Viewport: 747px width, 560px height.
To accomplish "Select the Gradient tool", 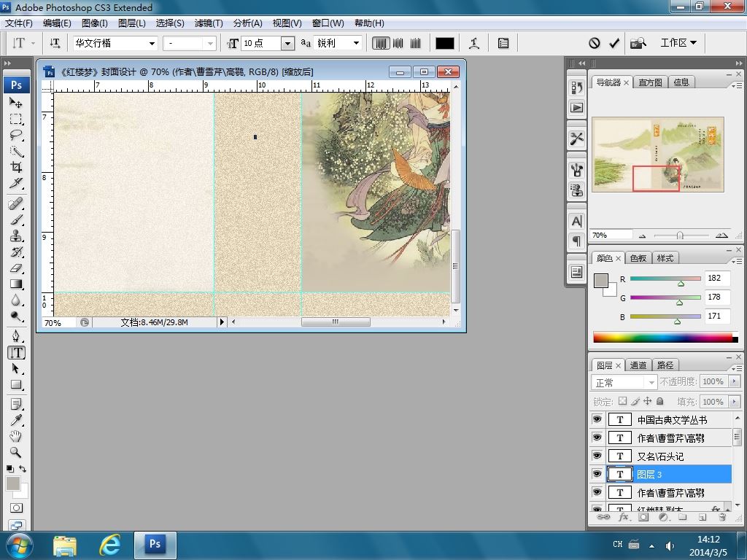I will 16,284.
